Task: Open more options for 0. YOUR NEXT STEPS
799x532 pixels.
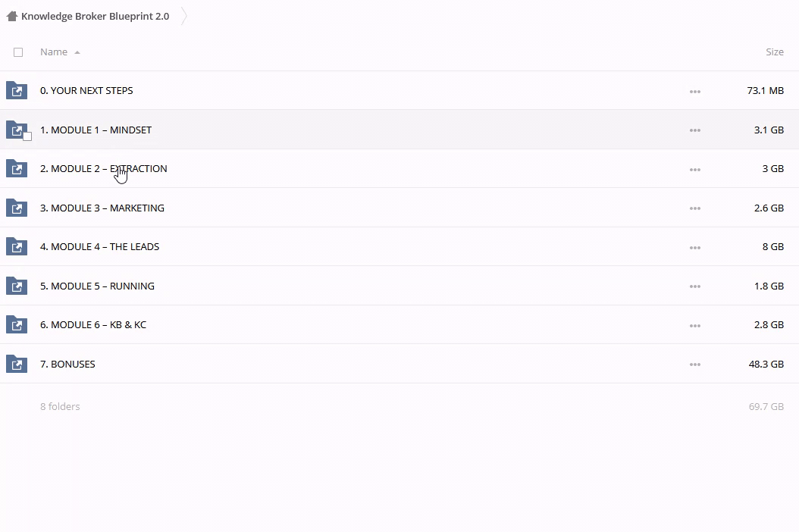Action: click(694, 92)
